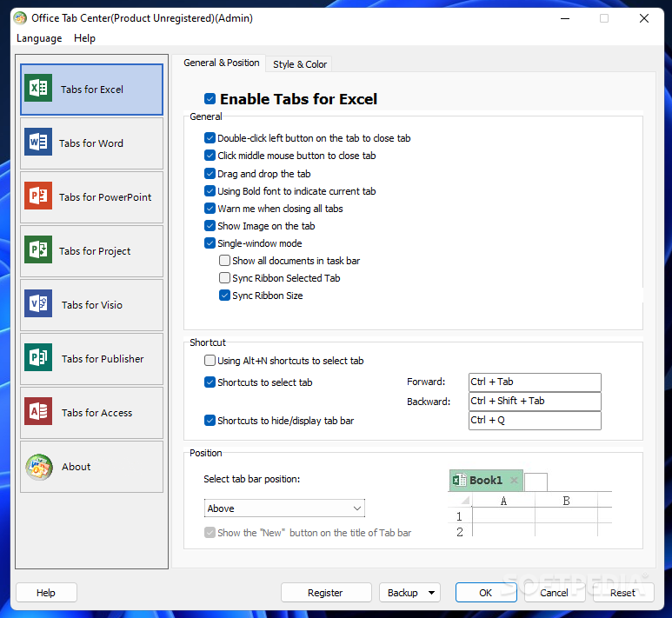Click the Office Tab Center title bar icon

20,18
